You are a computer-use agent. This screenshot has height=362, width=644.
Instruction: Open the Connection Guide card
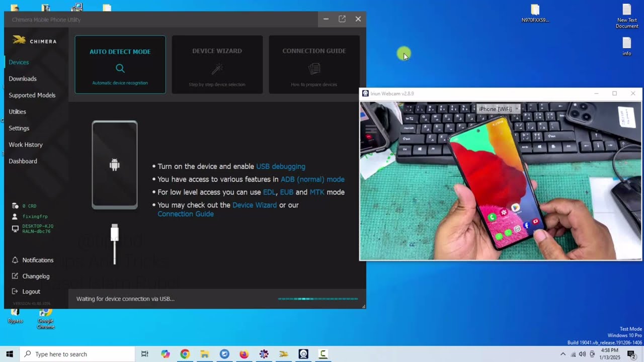pyautogui.click(x=314, y=64)
